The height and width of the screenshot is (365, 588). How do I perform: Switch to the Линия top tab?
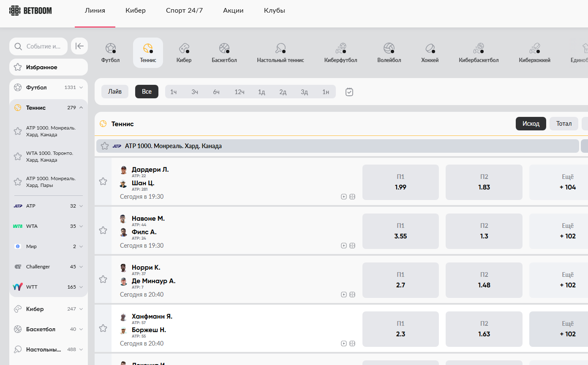point(95,11)
